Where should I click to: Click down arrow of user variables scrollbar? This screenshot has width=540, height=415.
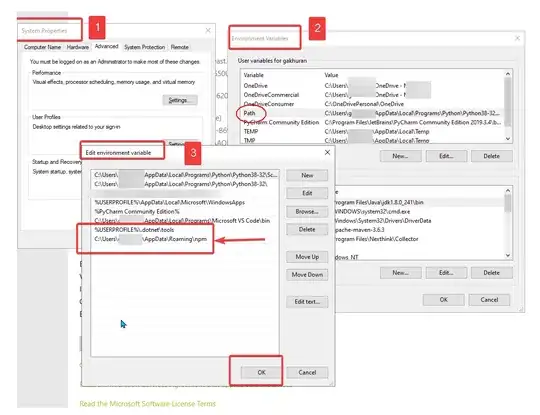click(x=508, y=138)
